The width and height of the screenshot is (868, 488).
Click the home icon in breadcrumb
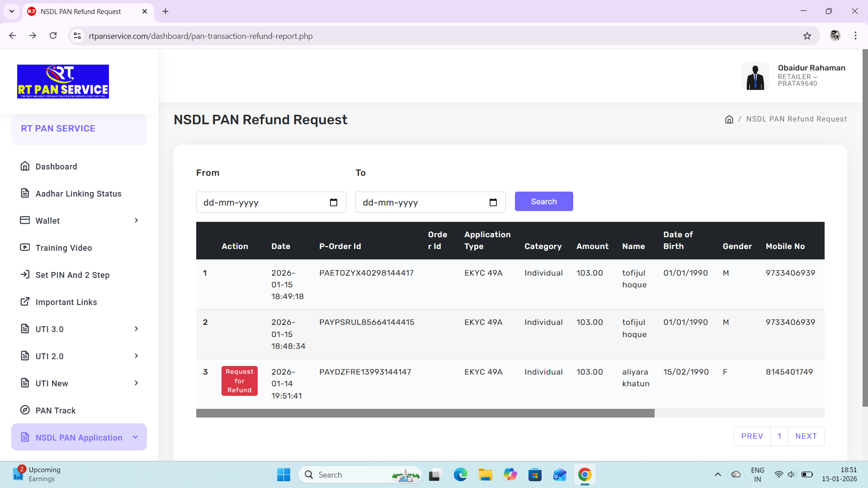tap(729, 119)
